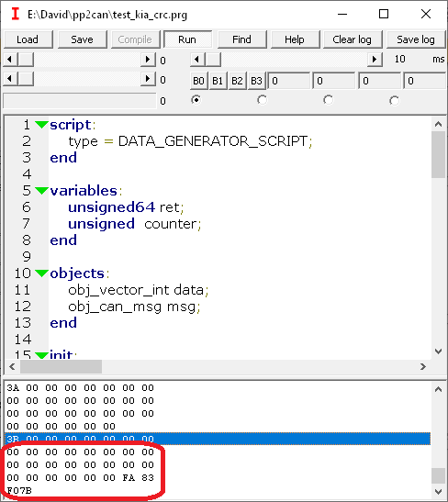Click the millisecond slider thumb
This screenshot has width=448, height=502.
[x=213, y=60]
